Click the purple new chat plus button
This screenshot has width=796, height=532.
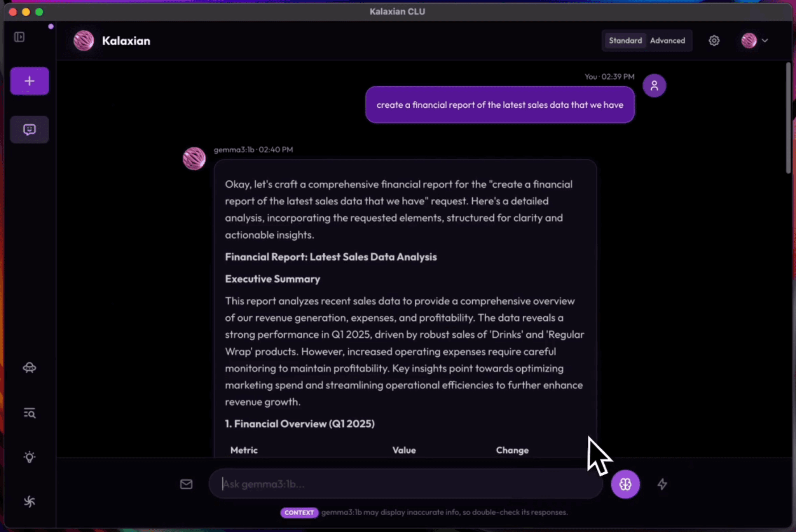[x=30, y=81]
